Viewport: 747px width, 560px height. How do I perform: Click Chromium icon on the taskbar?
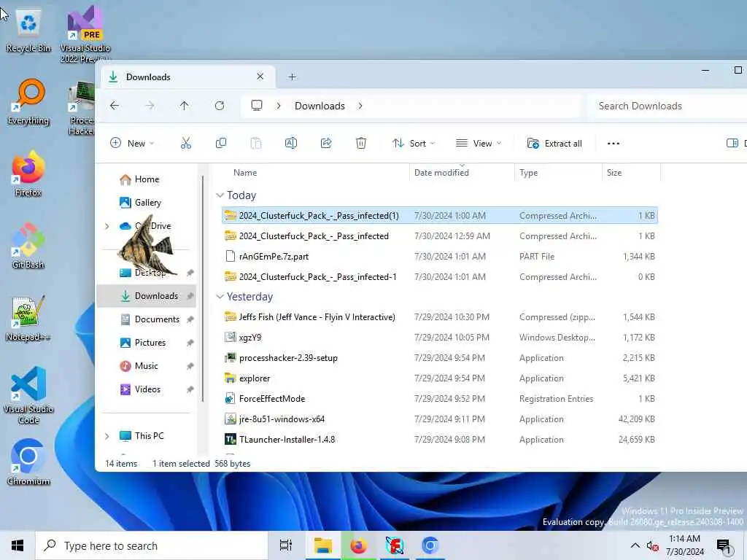pyautogui.click(x=430, y=545)
